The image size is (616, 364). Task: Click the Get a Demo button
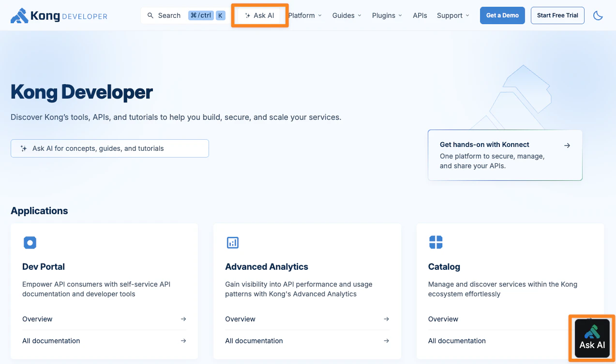(x=502, y=15)
